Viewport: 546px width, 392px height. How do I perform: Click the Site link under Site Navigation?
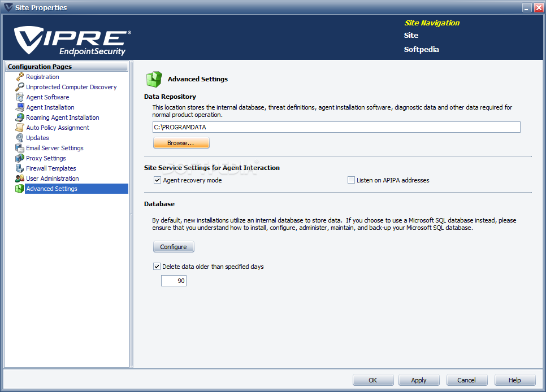411,35
